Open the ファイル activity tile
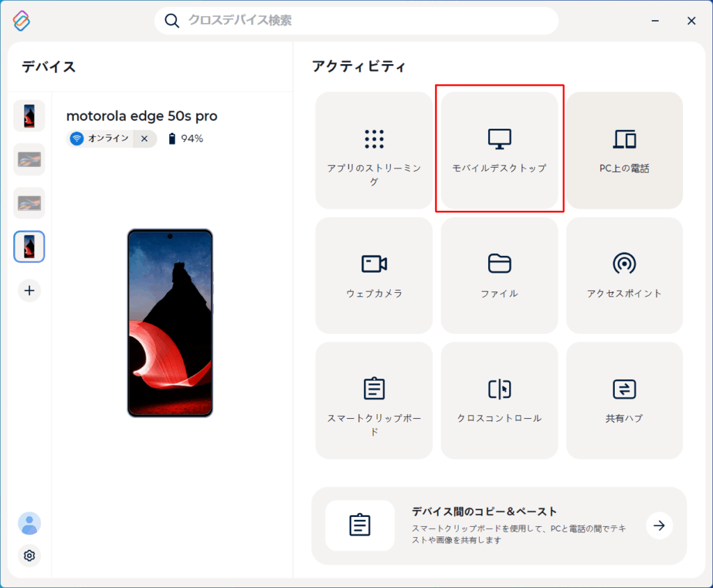This screenshot has height=588, width=713. (x=499, y=276)
